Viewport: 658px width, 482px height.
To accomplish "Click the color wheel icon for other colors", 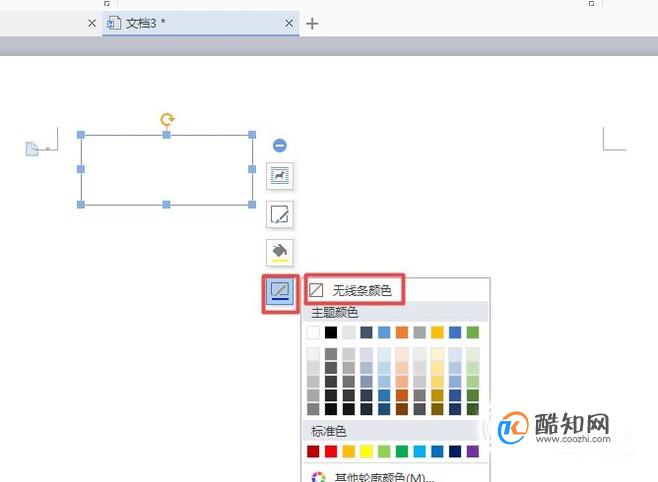I will coord(319,477).
